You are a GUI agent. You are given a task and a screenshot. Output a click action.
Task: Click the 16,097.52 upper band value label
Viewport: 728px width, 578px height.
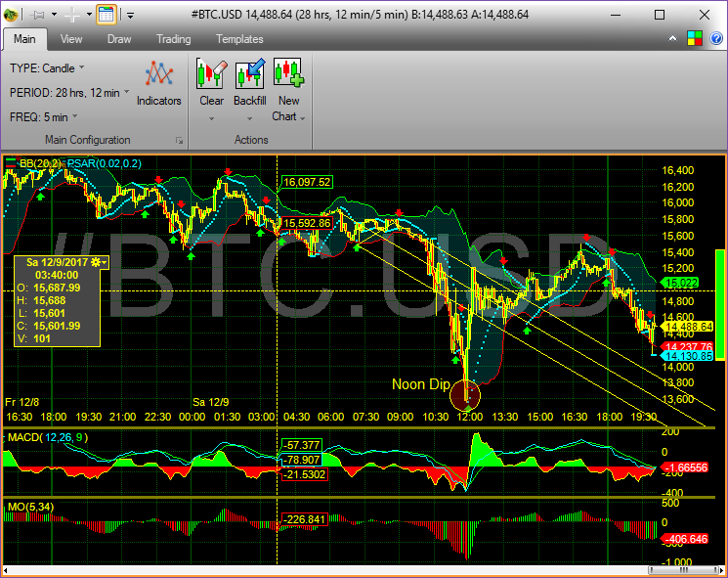(x=307, y=182)
